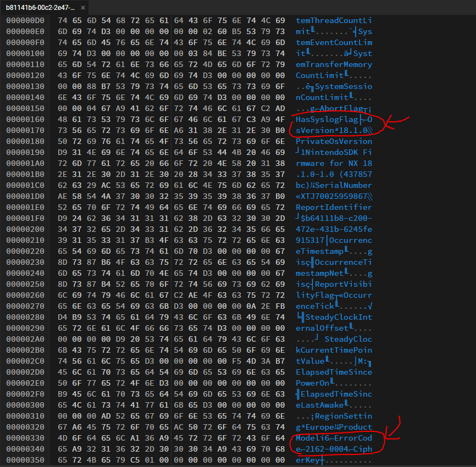Select decoded text 'mestampNet'

click(x=320, y=274)
